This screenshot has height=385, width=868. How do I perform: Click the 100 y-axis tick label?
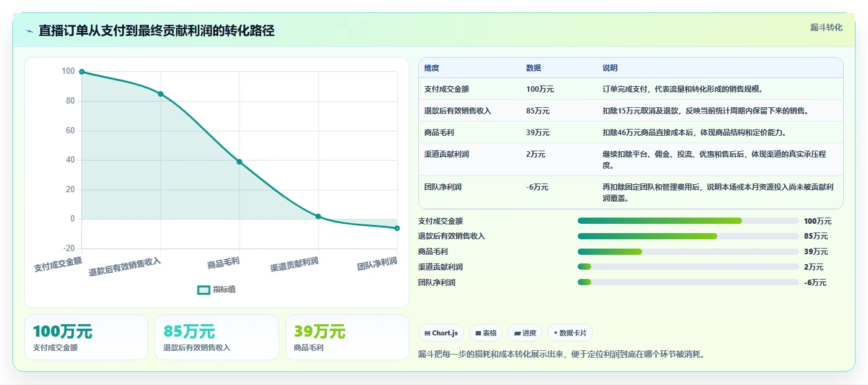pyautogui.click(x=68, y=71)
